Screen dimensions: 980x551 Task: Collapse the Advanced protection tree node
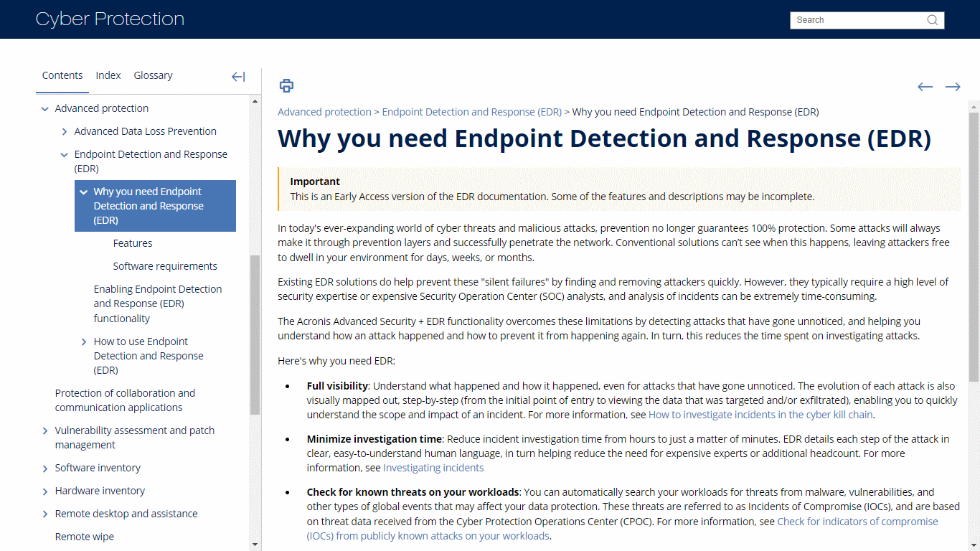(x=45, y=109)
